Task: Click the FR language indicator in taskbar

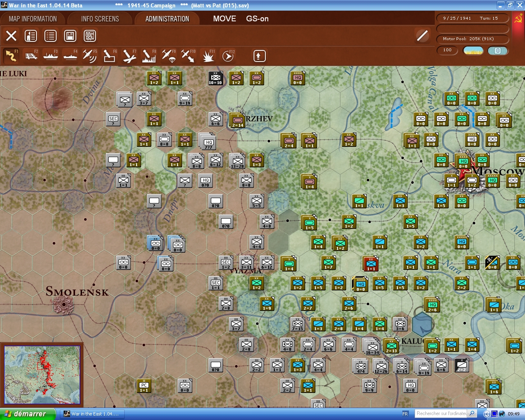Action: [x=405, y=414]
